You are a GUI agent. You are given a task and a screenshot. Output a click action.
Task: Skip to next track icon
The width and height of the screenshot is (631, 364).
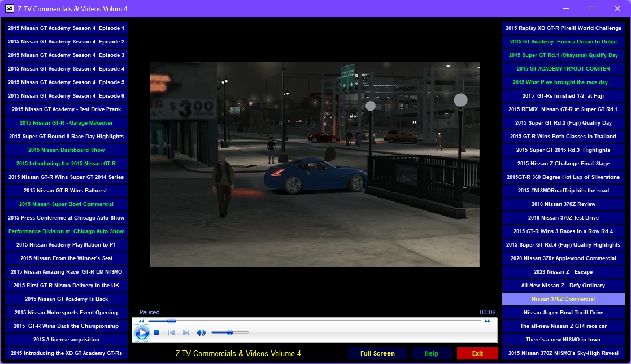point(185,332)
